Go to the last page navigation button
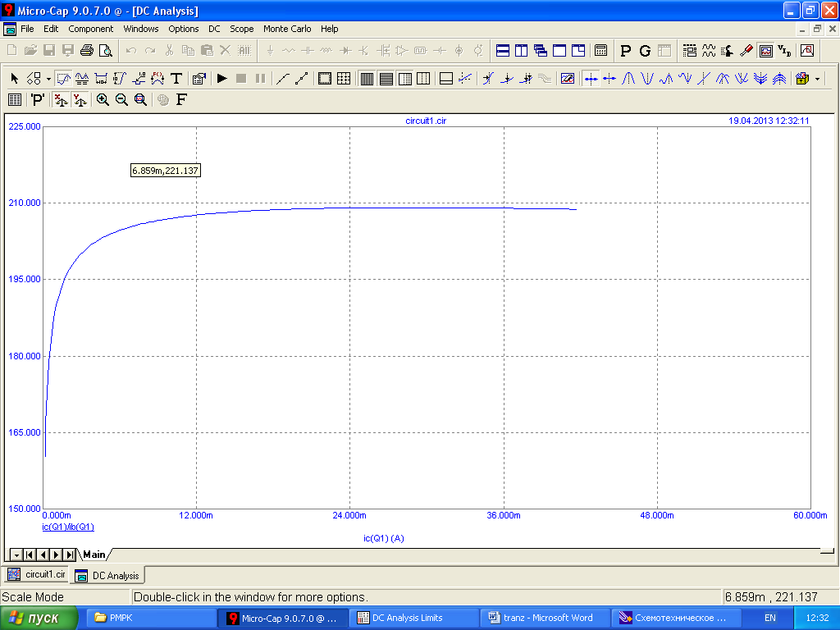The width and height of the screenshot is (840, 630). coord(71,555)
